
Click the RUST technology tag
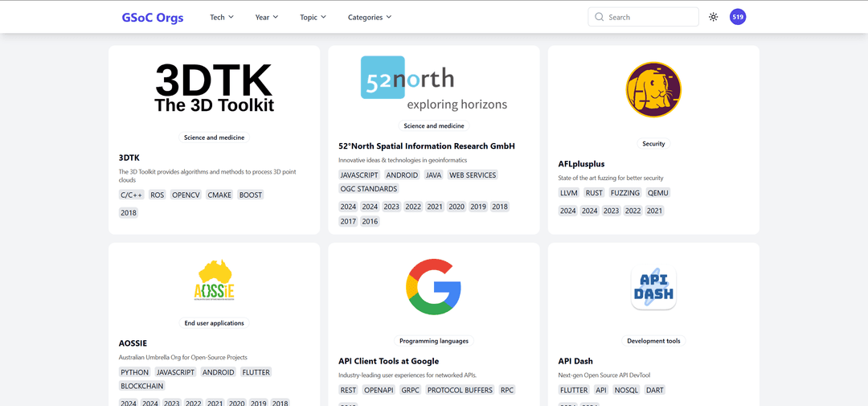(594, 193)
